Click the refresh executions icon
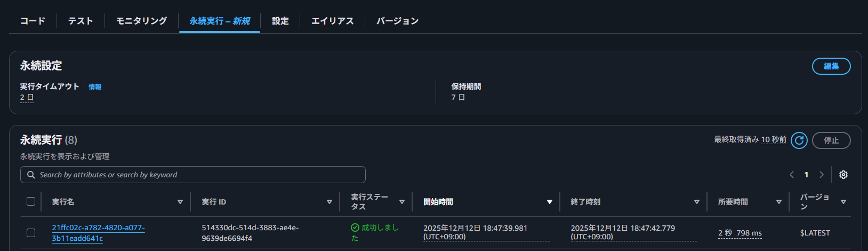 [799, 140]
